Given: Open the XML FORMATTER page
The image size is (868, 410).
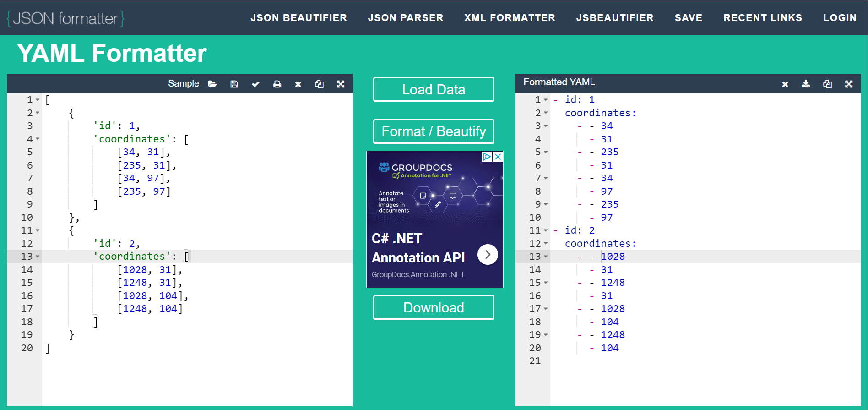Looking at the screenshot, I should (510, 18).
